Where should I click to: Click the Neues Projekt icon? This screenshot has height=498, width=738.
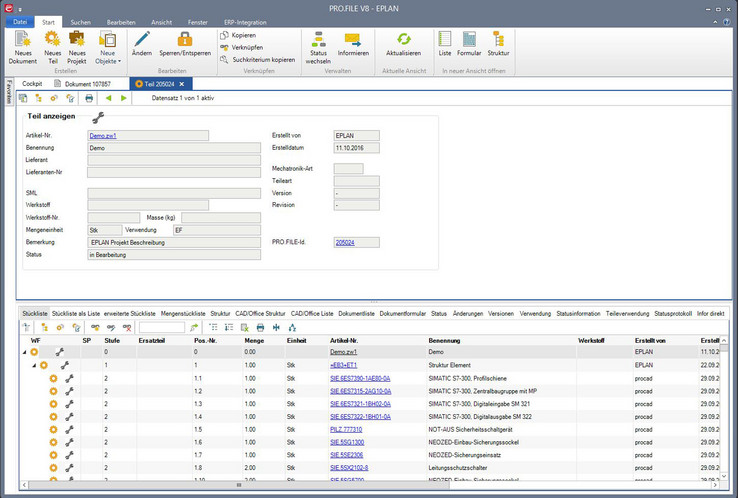(x=78, y=41)
